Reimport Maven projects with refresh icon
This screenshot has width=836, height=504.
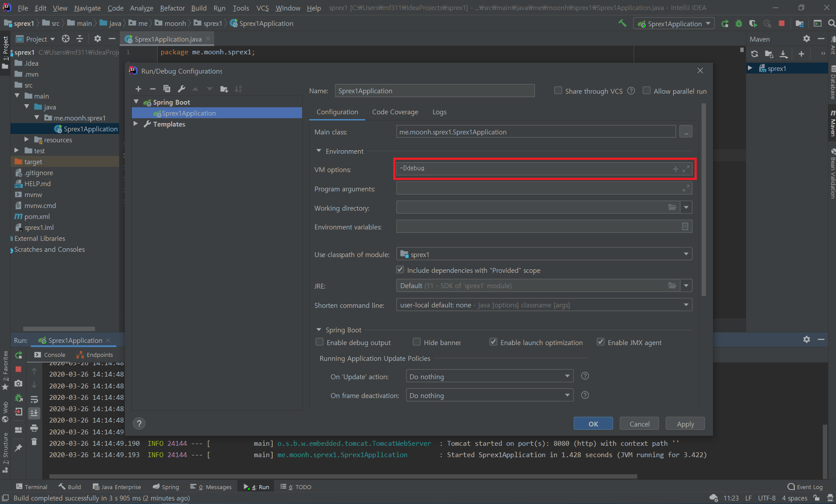[755, 54]
